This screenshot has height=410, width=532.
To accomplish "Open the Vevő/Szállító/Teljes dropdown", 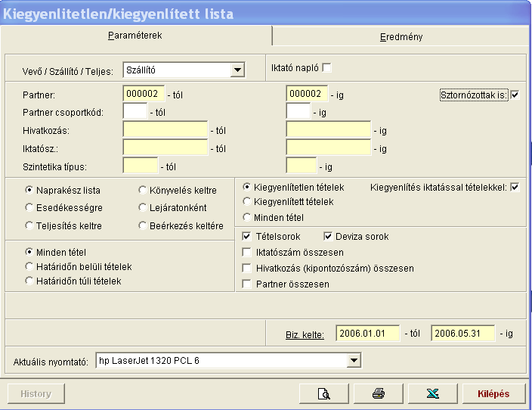I will (237, 70).
